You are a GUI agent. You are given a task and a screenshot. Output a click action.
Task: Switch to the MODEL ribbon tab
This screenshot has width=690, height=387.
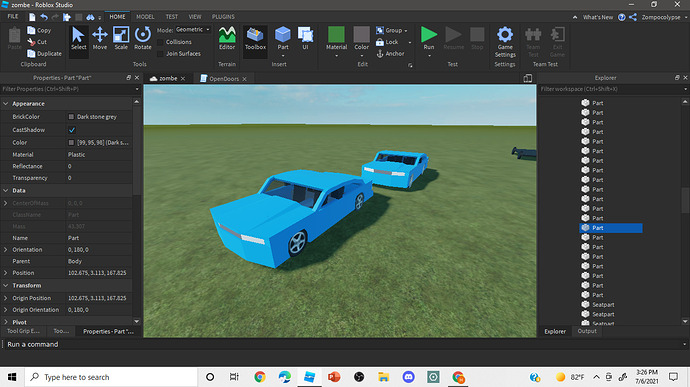pyautogui.click(x=145, y=17)
